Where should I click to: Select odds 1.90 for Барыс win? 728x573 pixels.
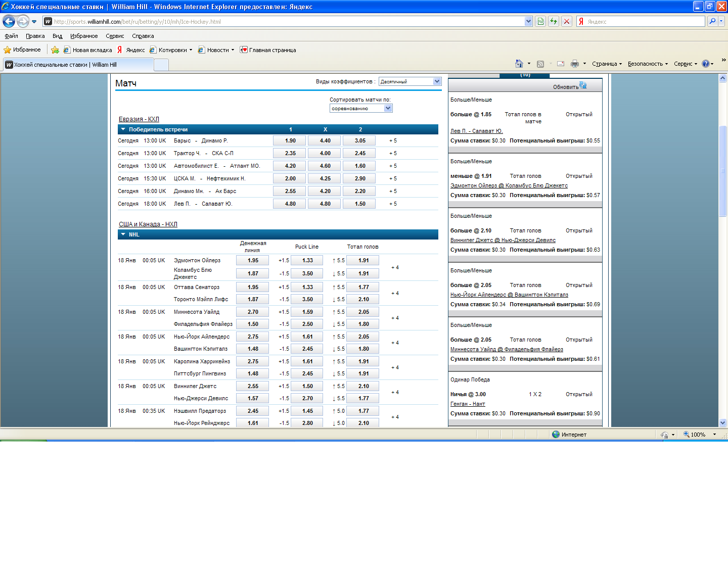(290, 141)
